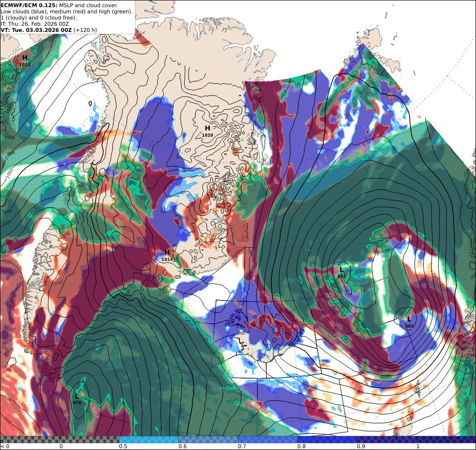The image size is (476, 450).
Task: Click the 'L' marker above 983
Action: click(409, 319)
